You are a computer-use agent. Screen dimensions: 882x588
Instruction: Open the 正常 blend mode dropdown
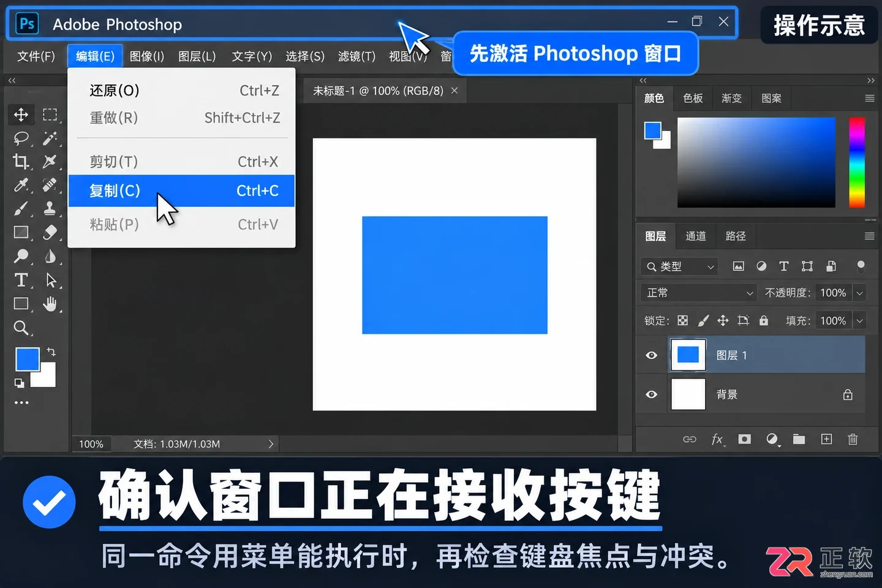coord(699,293)
